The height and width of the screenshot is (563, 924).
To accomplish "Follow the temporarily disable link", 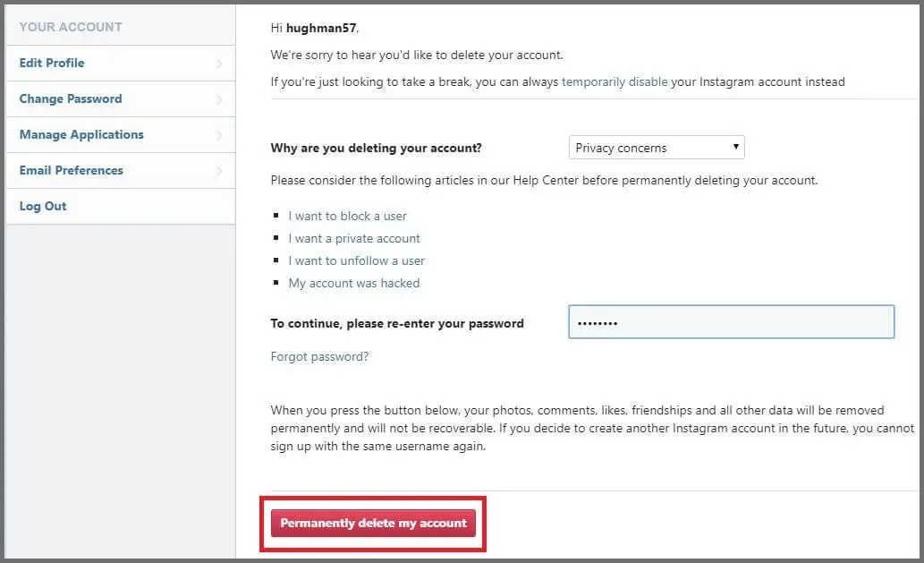I will point(615,81).
